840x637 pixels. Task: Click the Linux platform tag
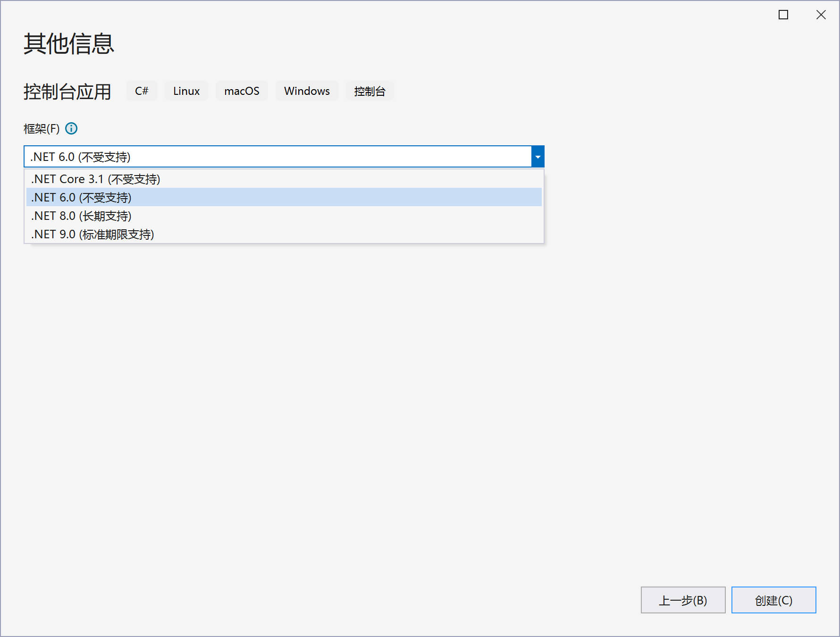186,91
